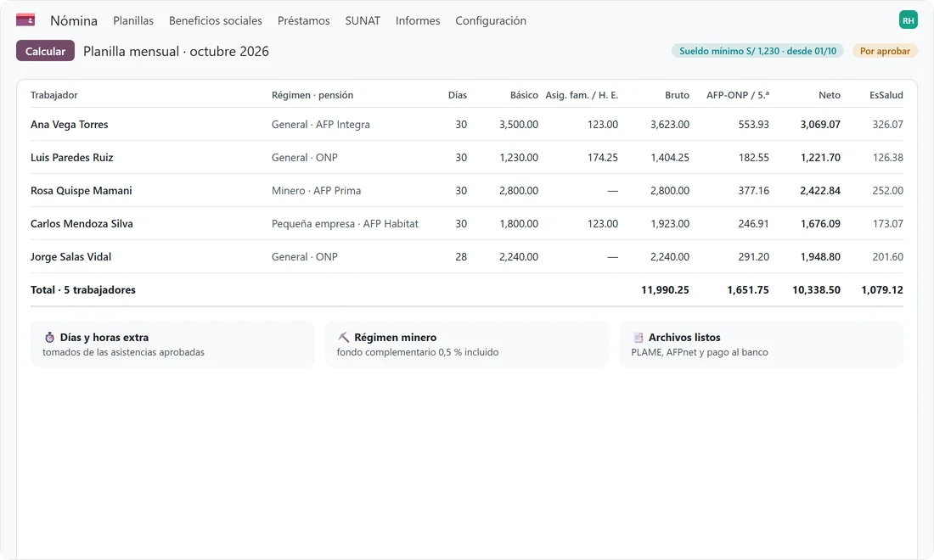934x560 pixels.
Task: Click the net total 10,338.50
Action: (x=816, y=290)
